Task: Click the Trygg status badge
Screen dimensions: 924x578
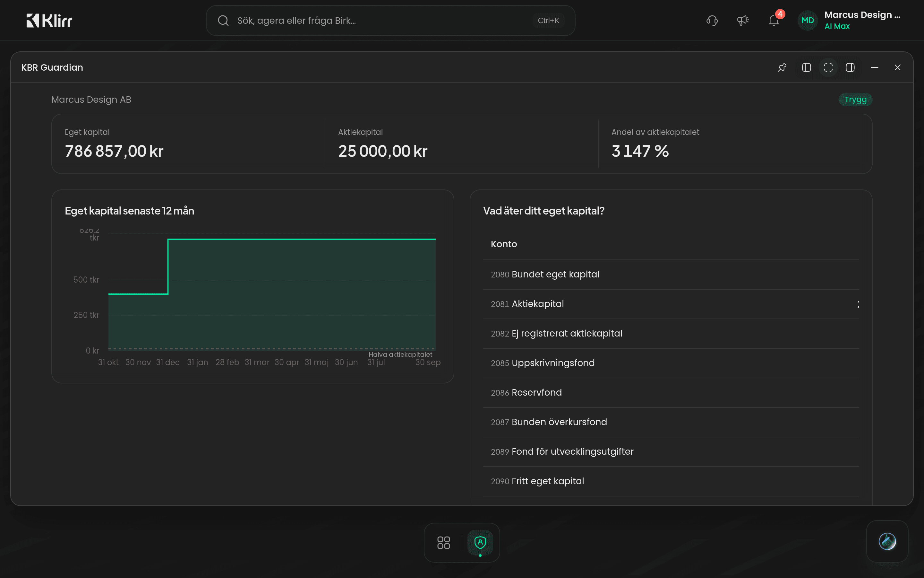Action: click(855, 100)
